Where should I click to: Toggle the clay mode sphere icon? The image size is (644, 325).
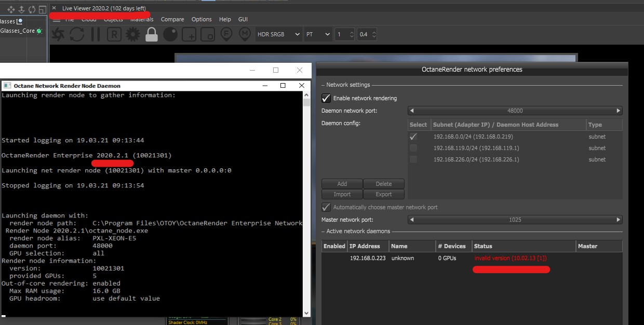(170, 35)
